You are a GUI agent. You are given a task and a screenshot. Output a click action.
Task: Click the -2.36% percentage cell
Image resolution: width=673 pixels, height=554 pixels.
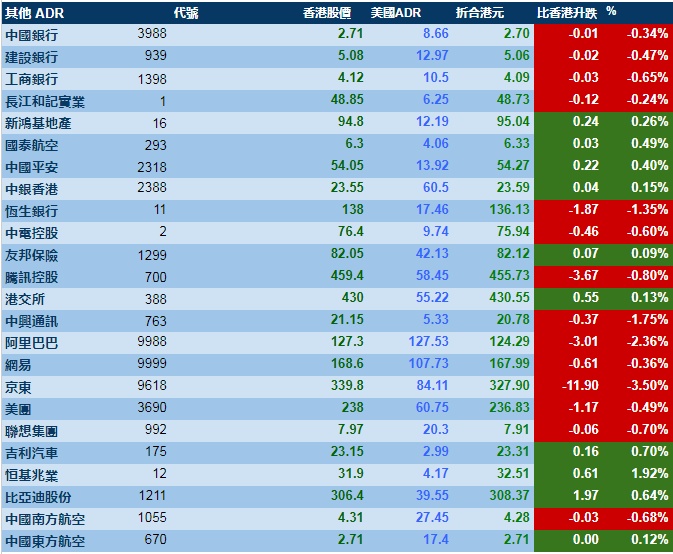point(647,341)
